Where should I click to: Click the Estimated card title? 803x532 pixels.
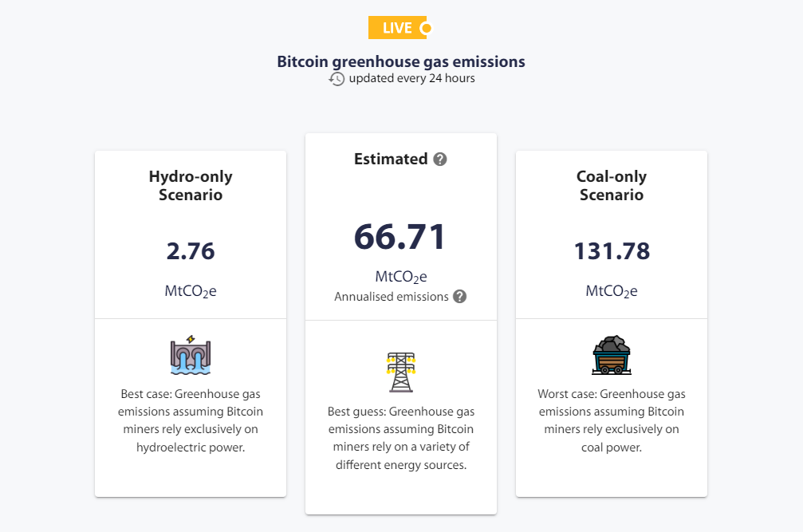391,160
